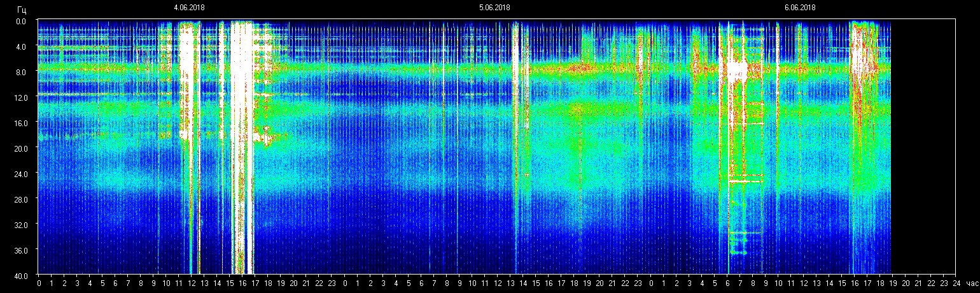Click the Гц frequency unit label
980x293 pixels.
[x=21, y=10]
